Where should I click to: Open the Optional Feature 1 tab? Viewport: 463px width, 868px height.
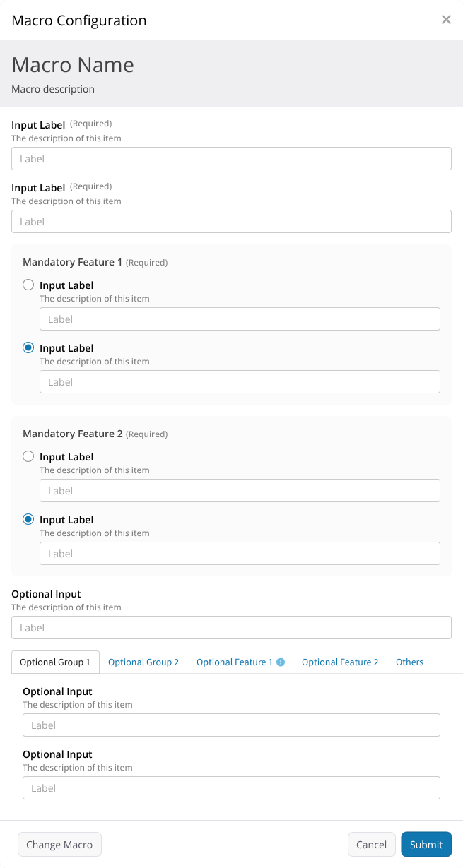point(235,662)
